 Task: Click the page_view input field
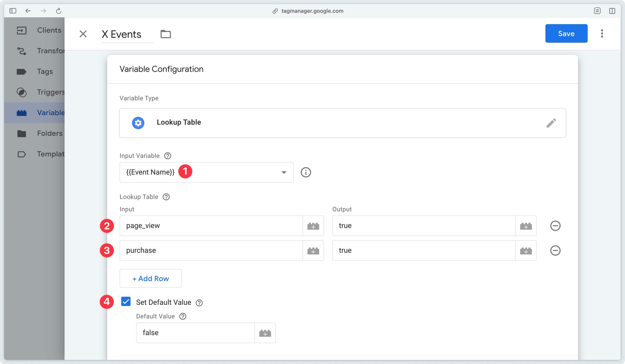(211, 226)
